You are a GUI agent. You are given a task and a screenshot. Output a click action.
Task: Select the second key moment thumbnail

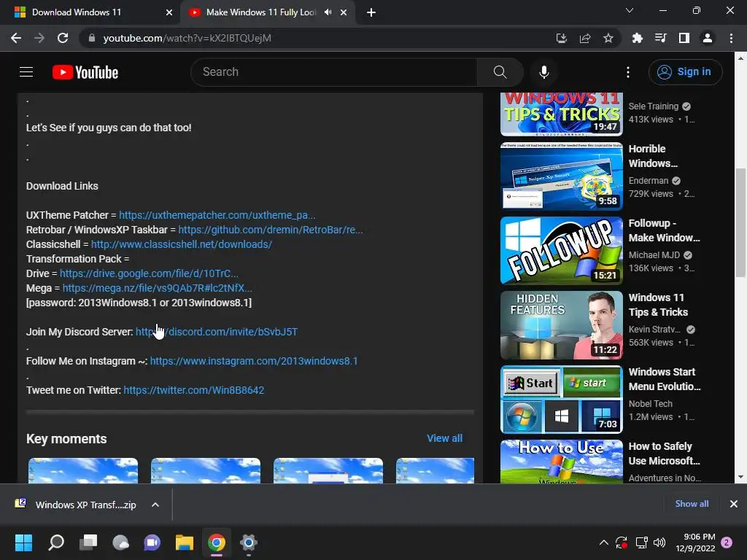pyautogui.click(x=205, y=470)
